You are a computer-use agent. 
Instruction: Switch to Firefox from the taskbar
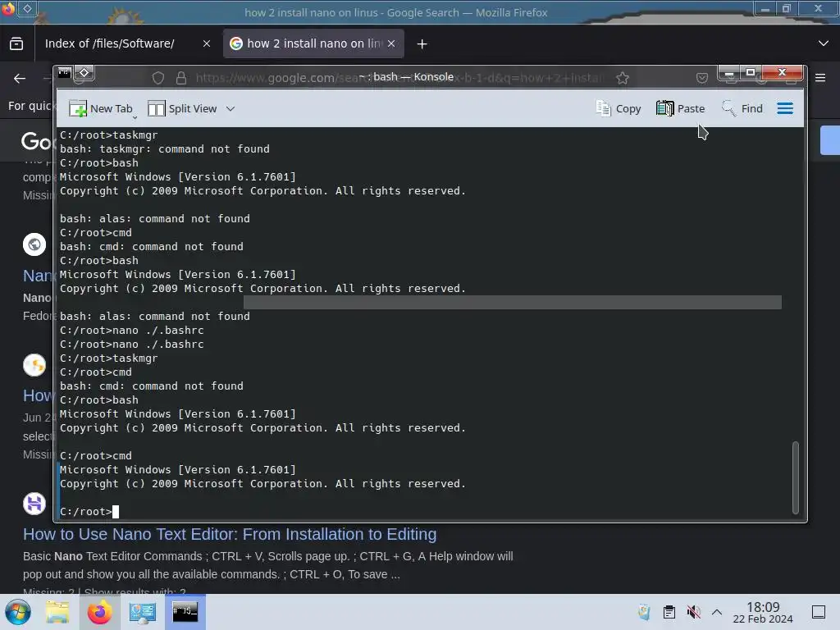point(99,612)
